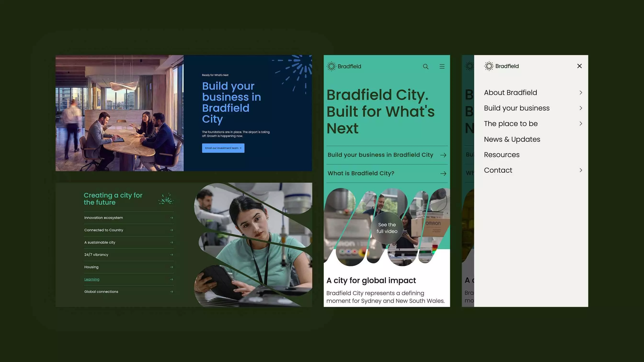Click the Bradfield logo in the teal header
This screenshot has height=362, width=644.
tap(344, 66)
